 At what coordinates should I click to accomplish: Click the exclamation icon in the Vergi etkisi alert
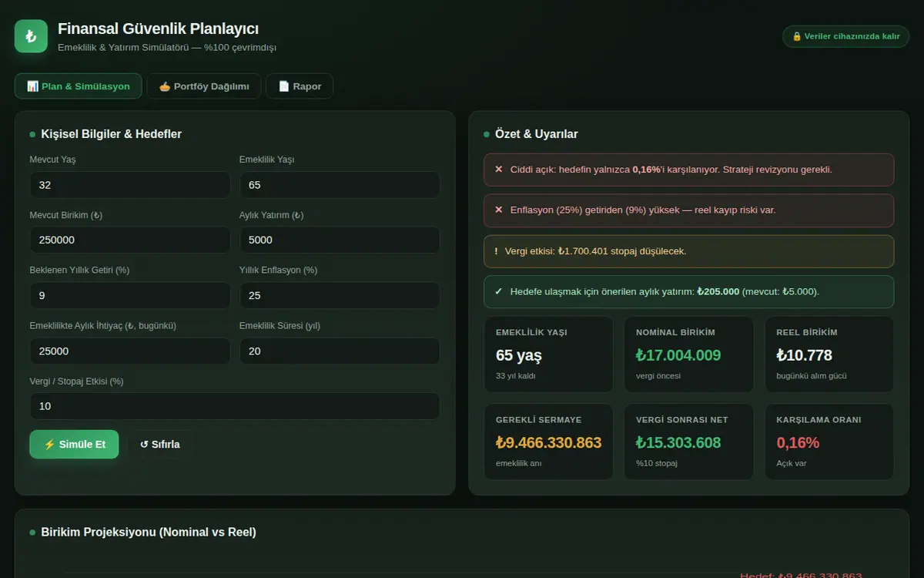(x=497, y=251)
